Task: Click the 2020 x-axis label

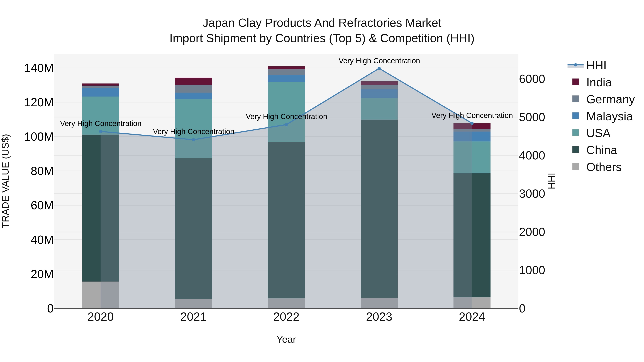Action: (101, 317)
